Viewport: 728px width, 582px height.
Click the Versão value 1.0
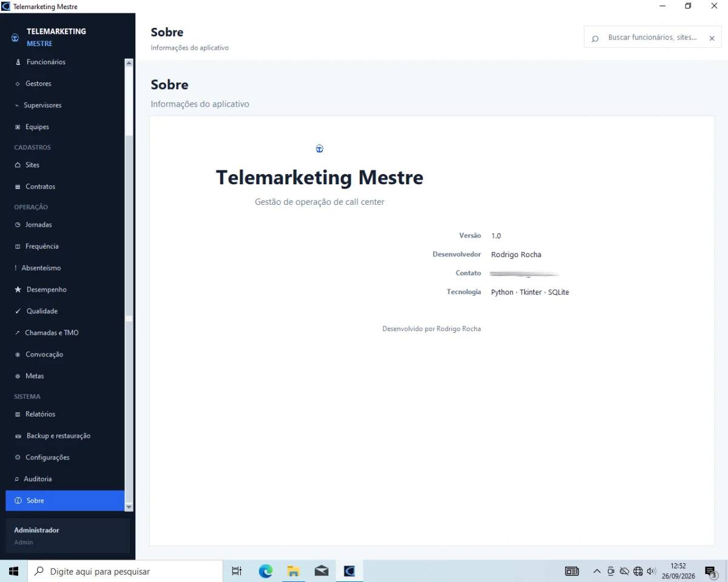click(x=496, y=236)
